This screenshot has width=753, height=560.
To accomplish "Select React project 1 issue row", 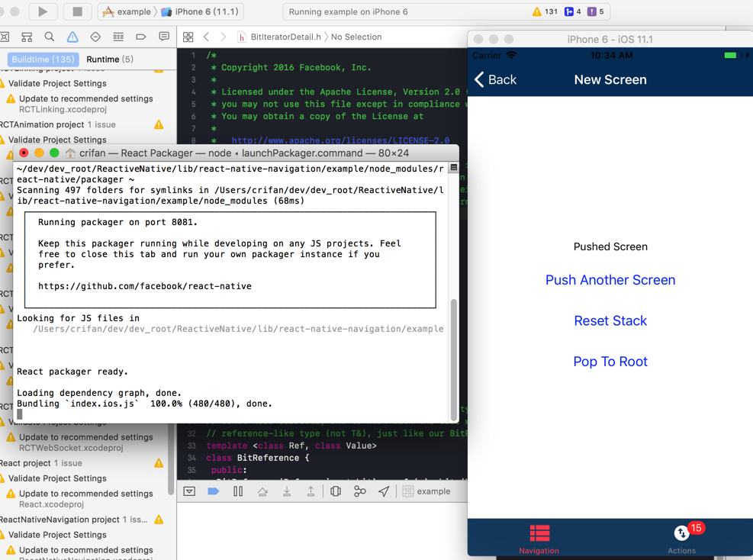I will (x=82, y=463).
